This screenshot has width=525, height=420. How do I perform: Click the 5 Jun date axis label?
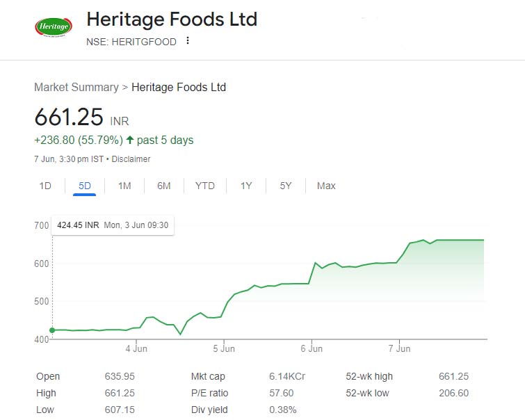click(224, 348)
